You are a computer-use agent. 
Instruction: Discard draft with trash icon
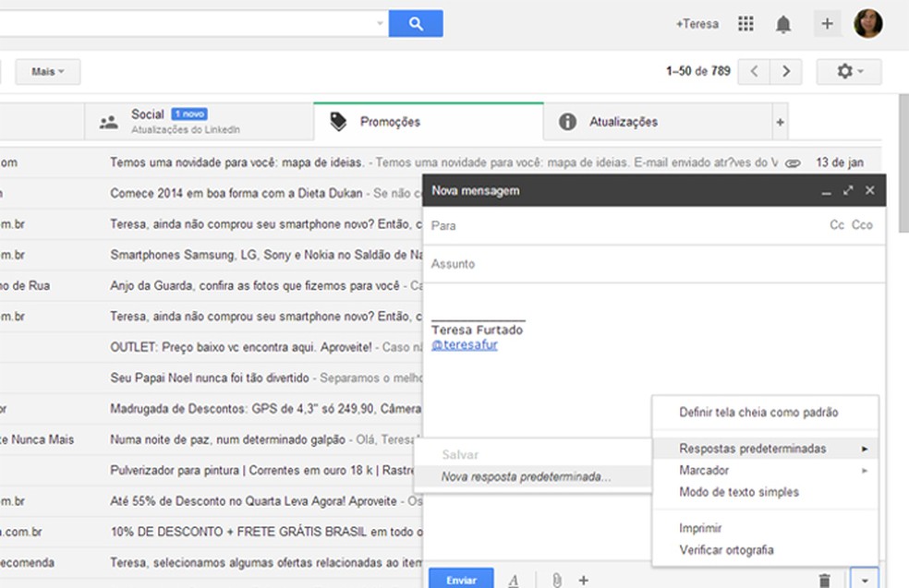click(x=824, y=581)
